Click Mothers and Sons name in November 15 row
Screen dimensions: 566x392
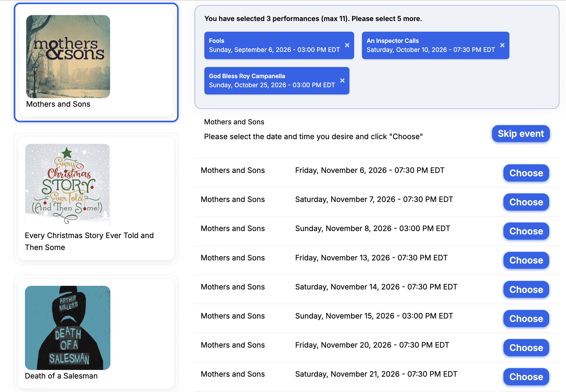233,316
